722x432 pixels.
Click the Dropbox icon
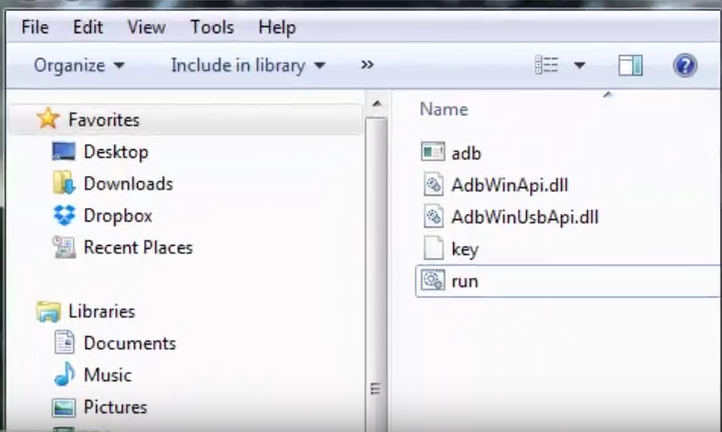click(64, 215)
